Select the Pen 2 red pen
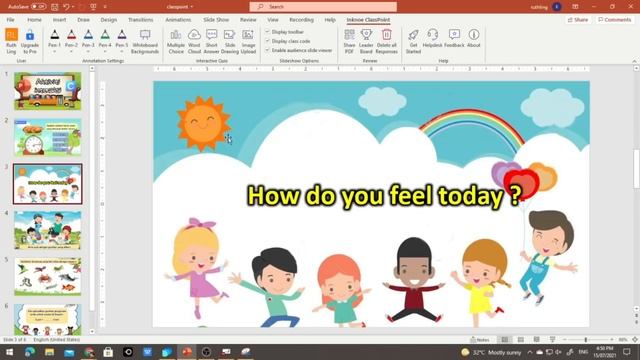 (x=71, y=35)
